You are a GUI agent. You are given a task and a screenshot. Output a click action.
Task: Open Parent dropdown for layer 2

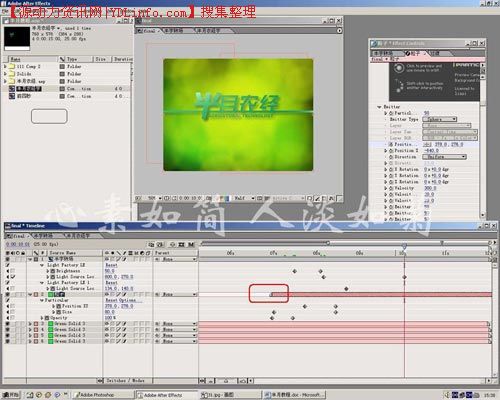coord(179,294)
